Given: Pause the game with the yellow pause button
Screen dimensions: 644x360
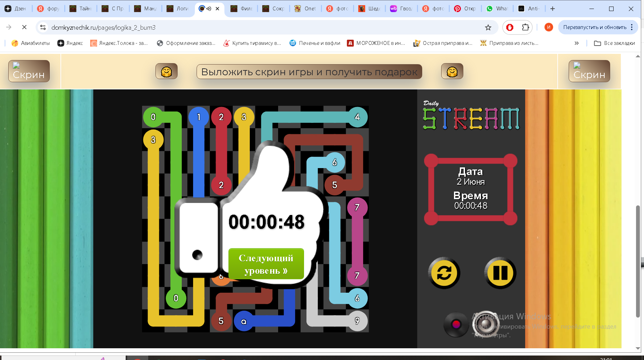Looking at the screenshot, I should coord(500,273).
